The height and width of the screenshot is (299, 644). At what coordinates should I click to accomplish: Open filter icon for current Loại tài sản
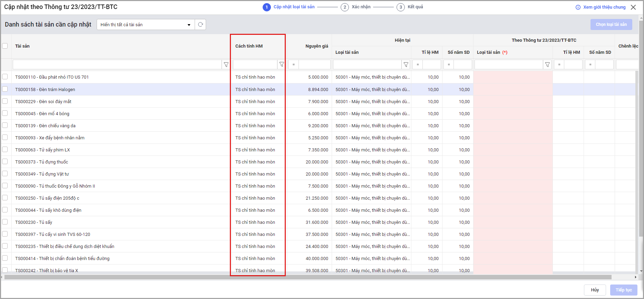point(406,64)
